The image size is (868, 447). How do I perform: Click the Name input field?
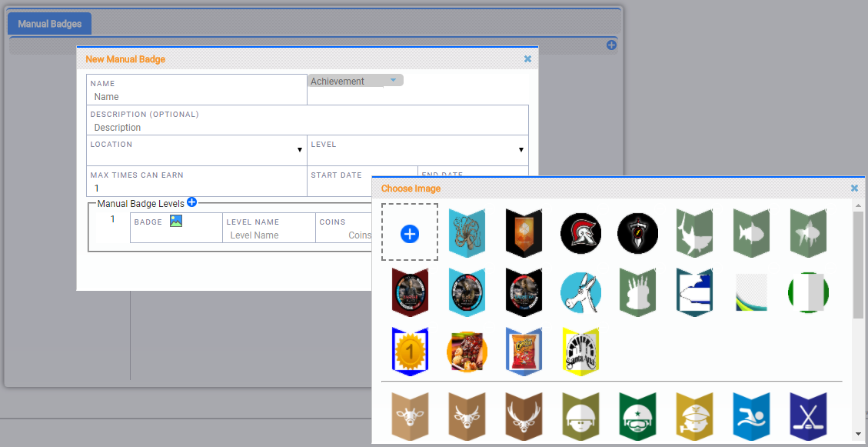pyautogui.click(x=198, y=97)
